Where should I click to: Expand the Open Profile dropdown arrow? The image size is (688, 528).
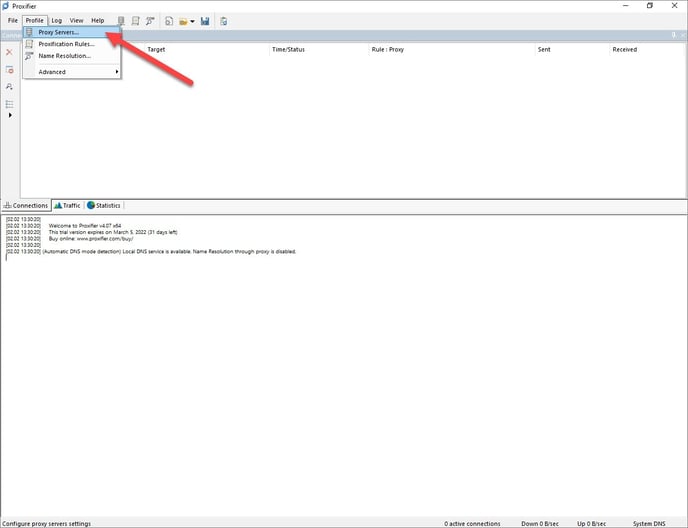click(192, 22)
